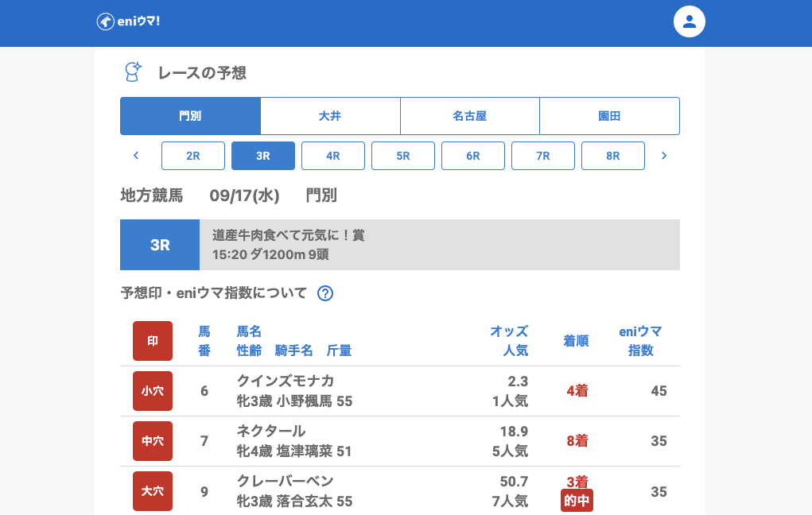The image size is (812, 515).
Task: Choose the 6R race button
Action: (473, 156)
